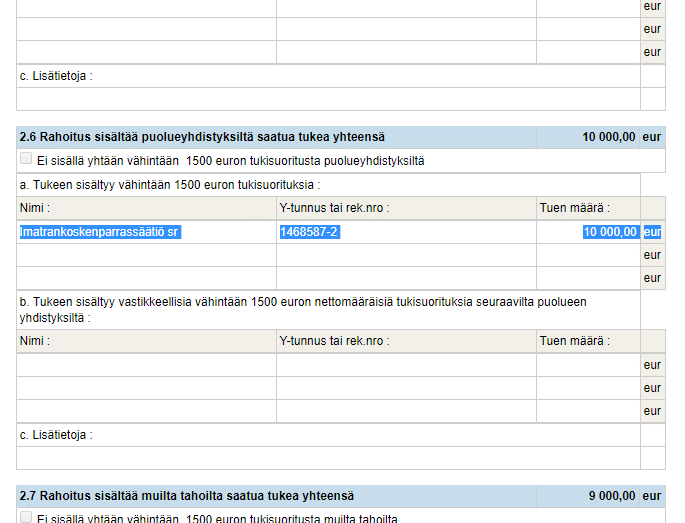Click the empty Nimi cell below Imatrankoskenparrassäätiö sr

point(146,255)
